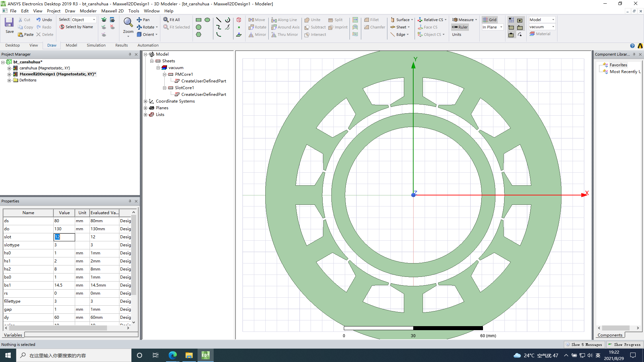Click the bs1 value field
This screenshot has height=362, width=644.
64,285
